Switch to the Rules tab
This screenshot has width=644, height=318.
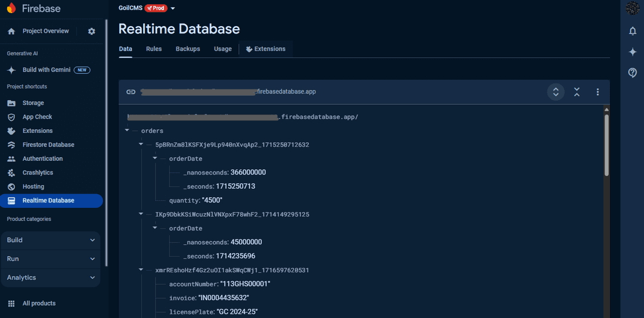coord(154,49)
